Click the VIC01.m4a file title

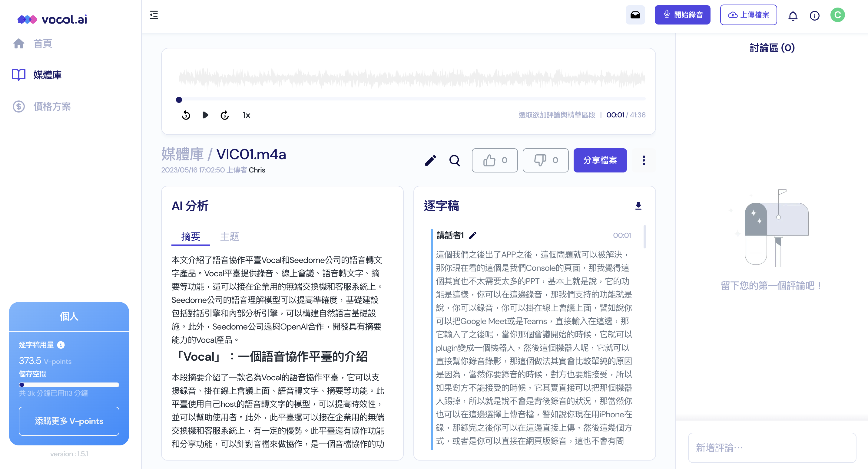(251, 154)
